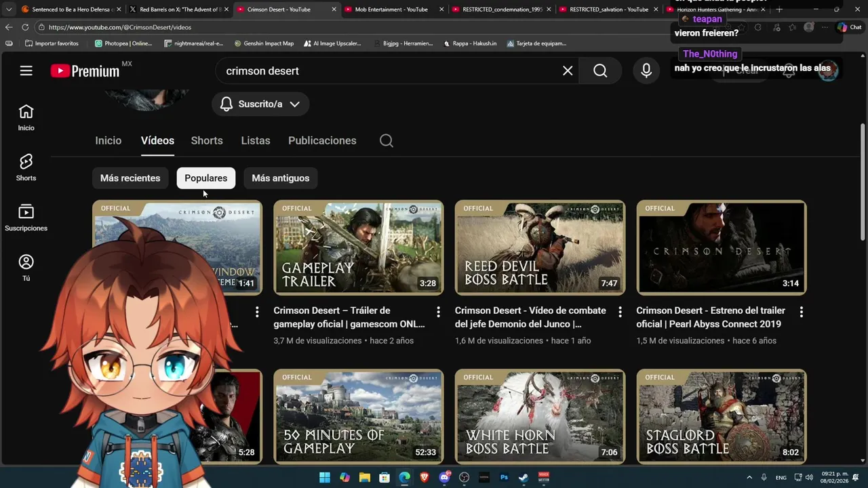This screenshot has width=868, height=488.
Task: Open the Demonio del Junco combat video title
Action: 530,317
